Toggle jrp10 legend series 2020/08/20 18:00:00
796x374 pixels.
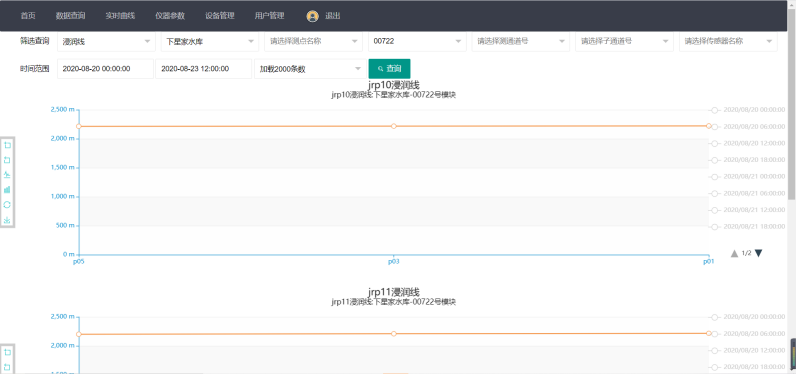click(x=747, y=160)
